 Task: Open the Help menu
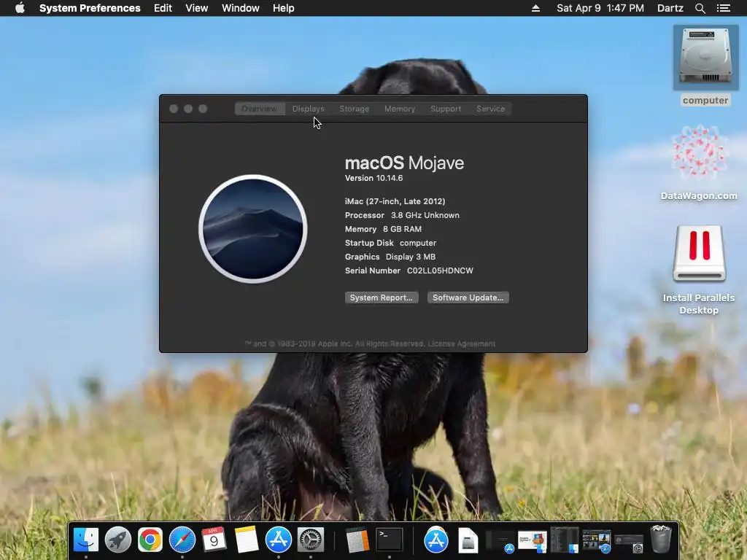(x=284, y=8)
